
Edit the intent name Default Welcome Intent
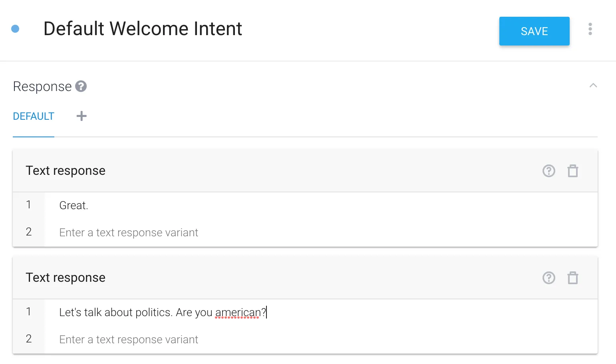pyautogui.click(x=143, y=29)
